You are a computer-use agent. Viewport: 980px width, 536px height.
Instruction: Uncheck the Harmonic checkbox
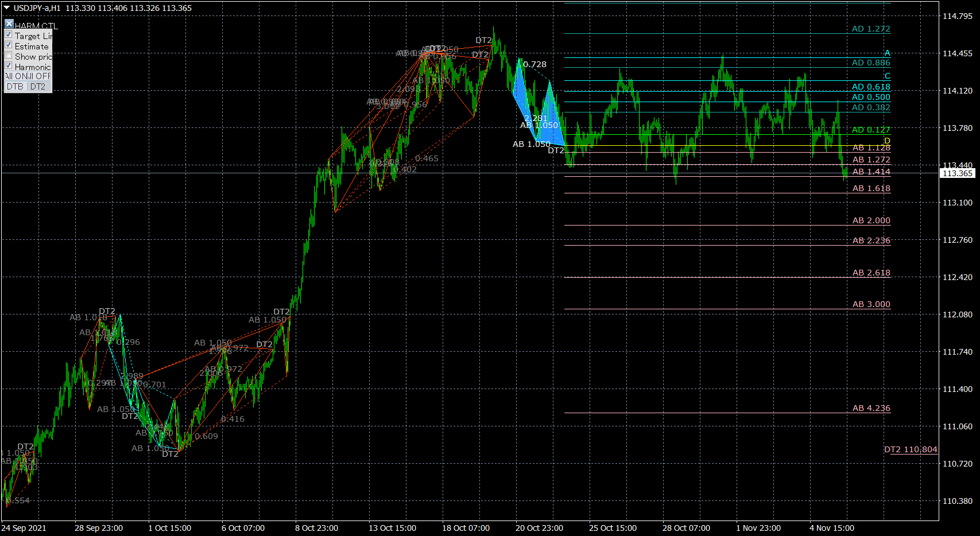9,66
